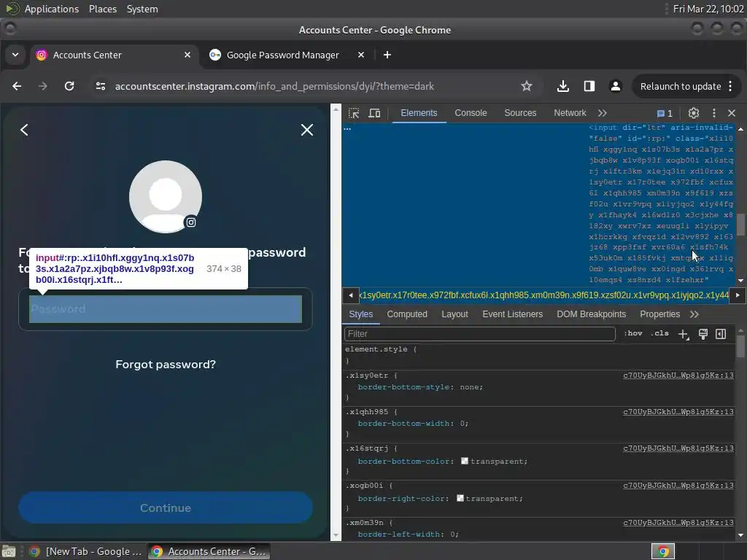Toggle the computed styles sidebar icon
Image resolution: width=747 pixels, height=560 pixels.
[x=721, y=334]
